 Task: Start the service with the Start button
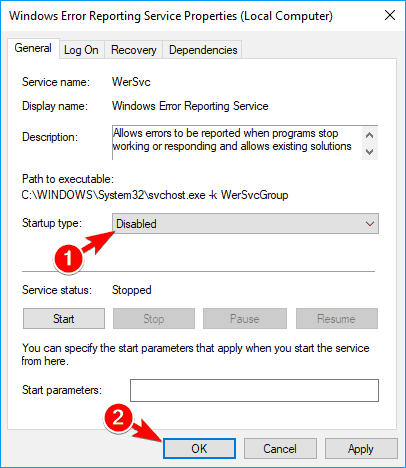(x=64, y=319)
